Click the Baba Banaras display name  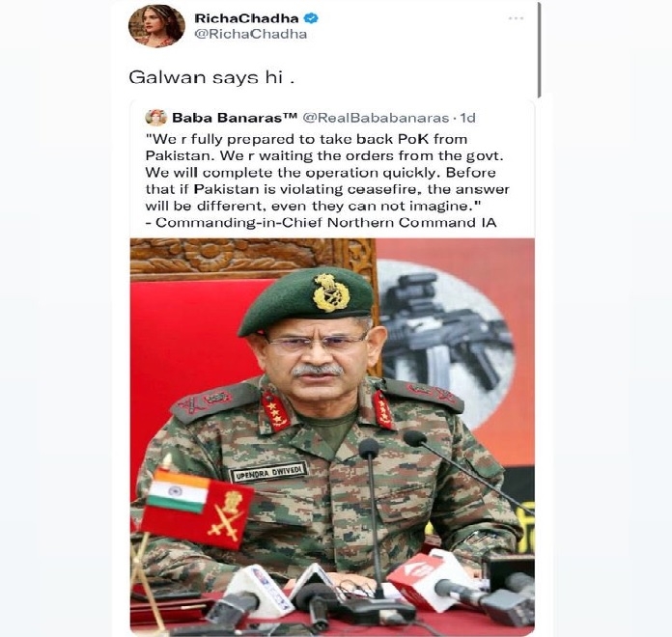coord(235,118)
